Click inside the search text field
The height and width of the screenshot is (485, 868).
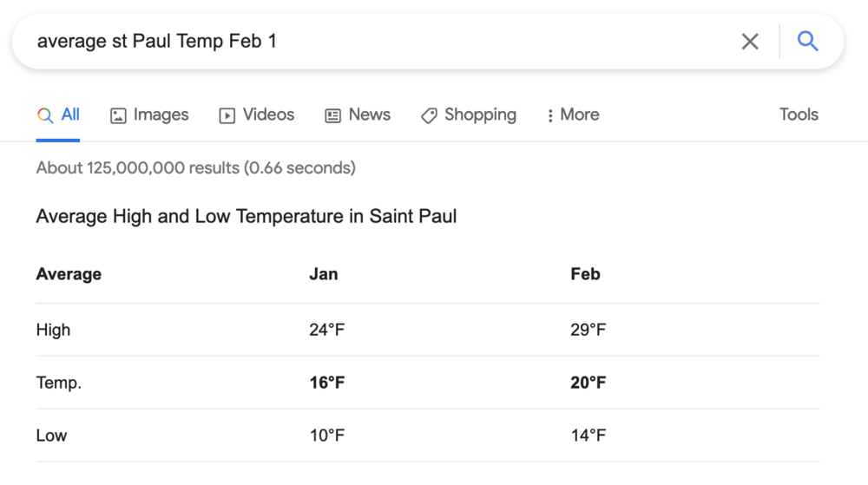(373, 41)
